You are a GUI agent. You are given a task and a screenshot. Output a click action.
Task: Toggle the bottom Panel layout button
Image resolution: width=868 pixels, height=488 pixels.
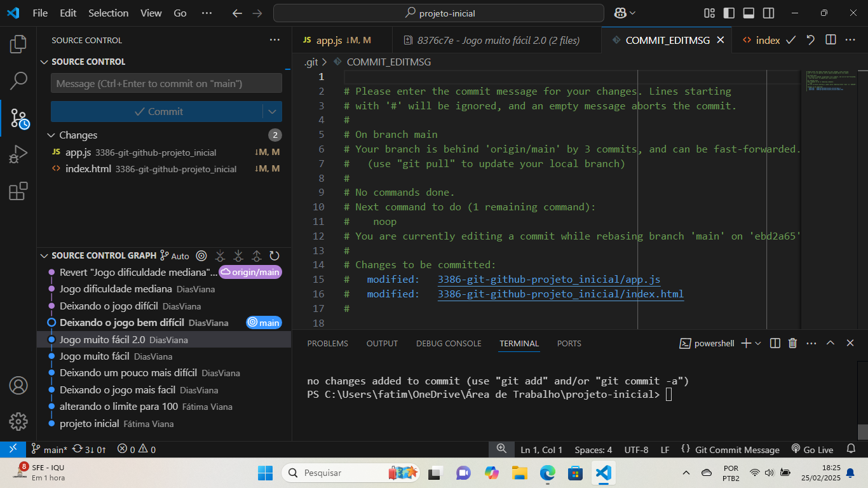point(749,13)
